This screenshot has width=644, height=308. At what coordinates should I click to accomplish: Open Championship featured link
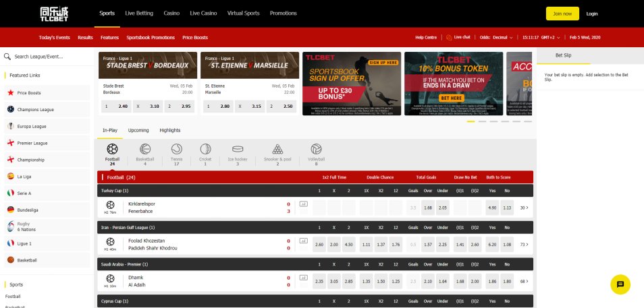(x=47, y=160)
